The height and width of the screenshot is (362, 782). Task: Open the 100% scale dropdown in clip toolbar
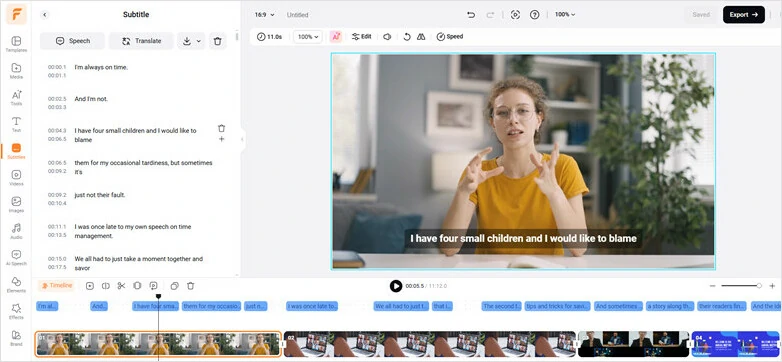coord(308,37)
